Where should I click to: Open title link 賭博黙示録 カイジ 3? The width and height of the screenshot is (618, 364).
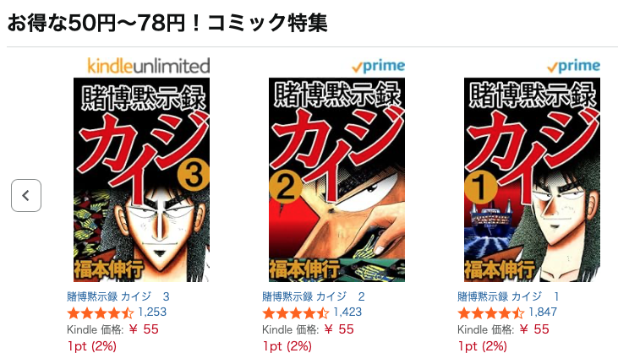click(118, 296)
